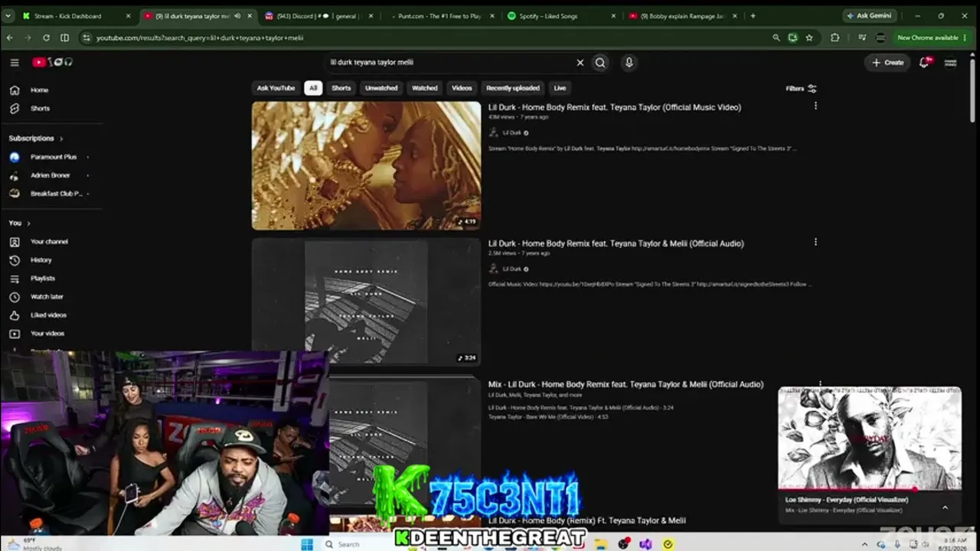Select the Recently uploaded filter chip
The image size is (980, 551).
point(513,88)
